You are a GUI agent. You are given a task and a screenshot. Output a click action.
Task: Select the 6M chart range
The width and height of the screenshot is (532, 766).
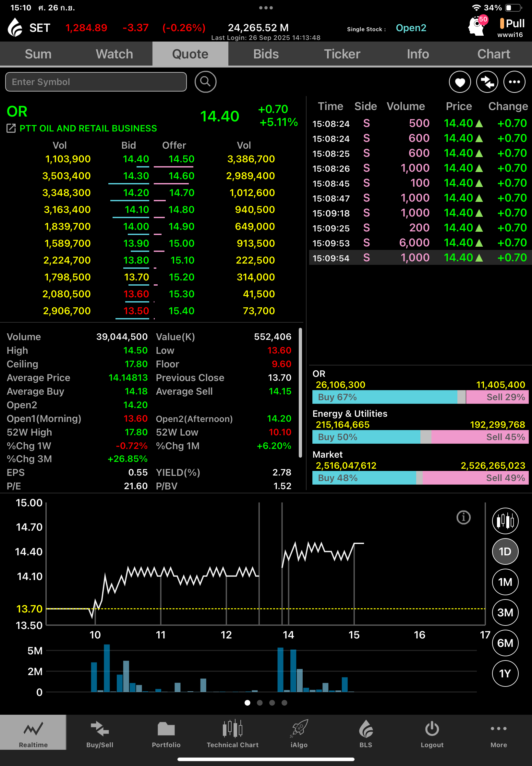click(x=505, y=643)
